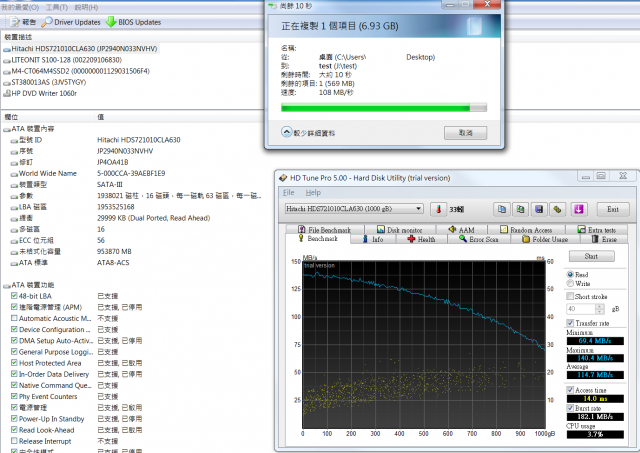Click the save screenshot floppy icon
The image size is (640, 453).
[x=538, y=209]
